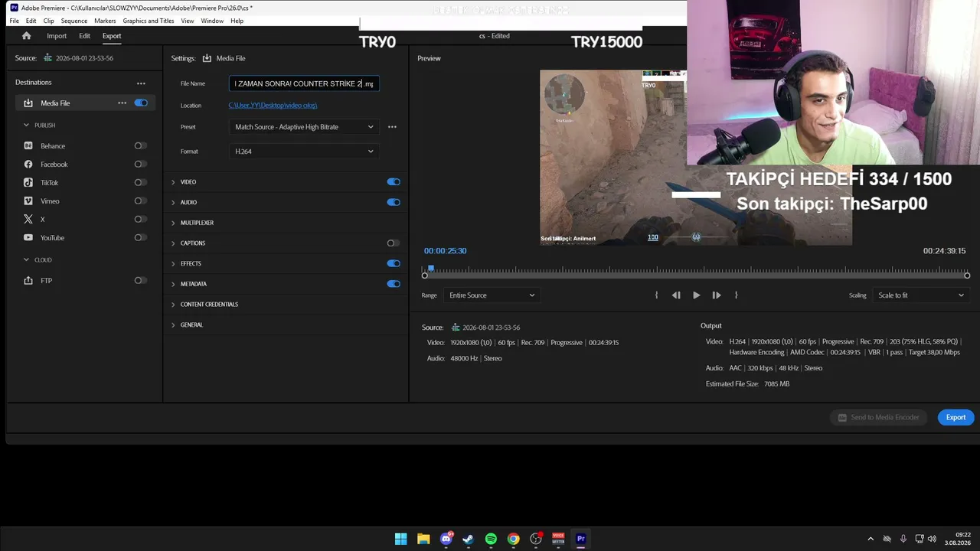
Task: Click the TikTok icon in Publish list
Action: pyautogui.click(x=28, y=183)
